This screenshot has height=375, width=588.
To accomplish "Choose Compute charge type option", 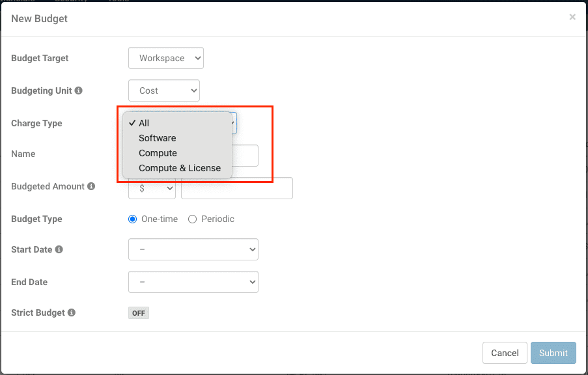I will click(158, 153).
